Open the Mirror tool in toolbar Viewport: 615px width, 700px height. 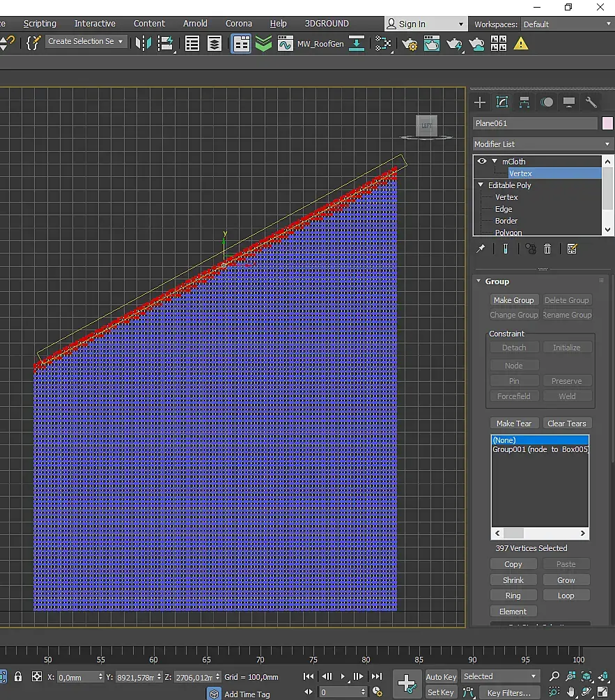point(143,43)
